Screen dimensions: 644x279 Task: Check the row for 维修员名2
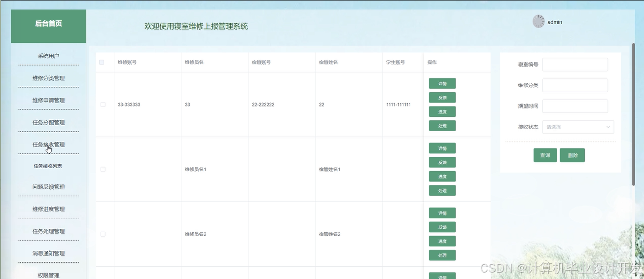pyautogui.click(x=103, y=234)
